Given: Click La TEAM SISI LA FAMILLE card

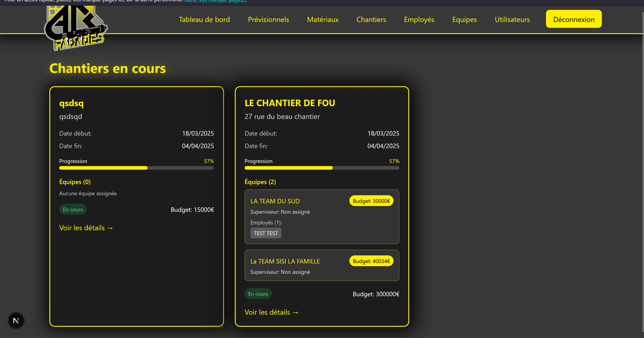Looking at the screenshot, I should pyautogui.click(x=285, y=261).
